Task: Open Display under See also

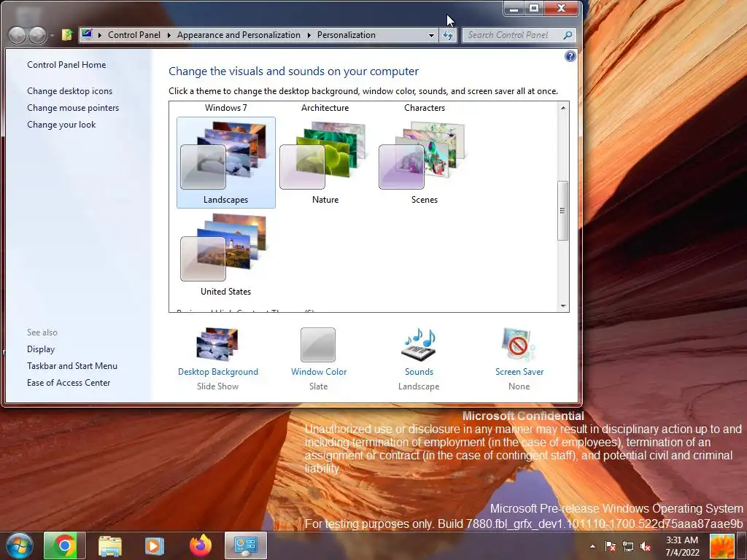Action: [41, 349]
